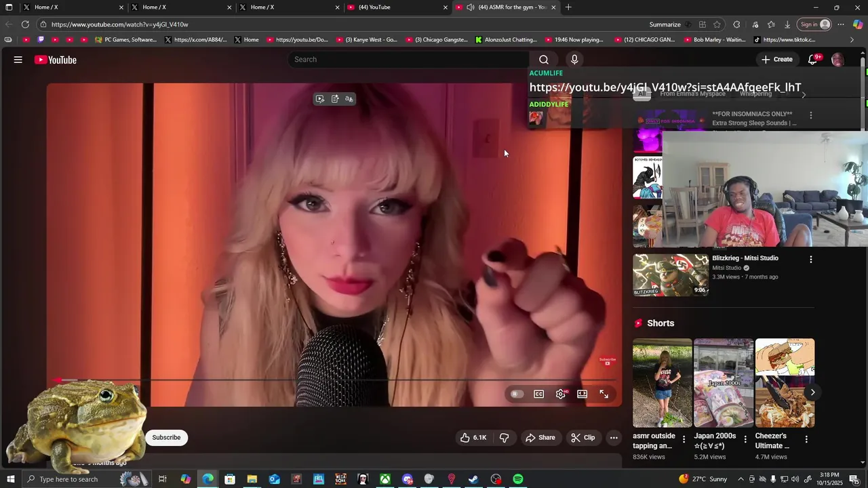Open the Task View taskbar button
The image size is (868, 488).
163,479
